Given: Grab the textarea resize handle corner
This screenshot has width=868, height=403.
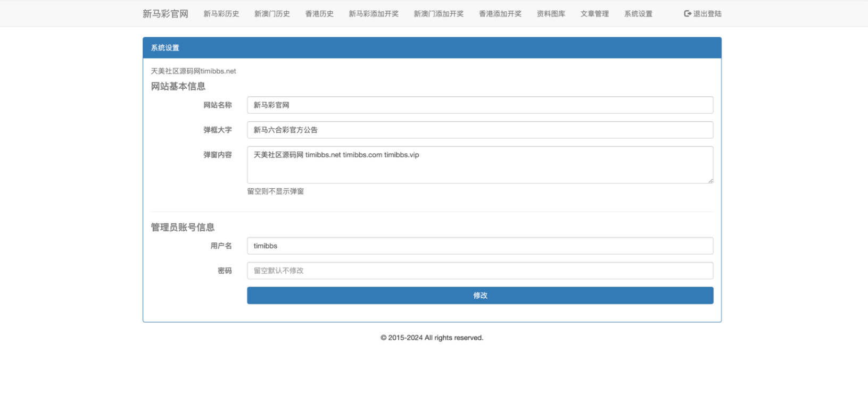Looking at the screenshot, I should coord(710,181).
